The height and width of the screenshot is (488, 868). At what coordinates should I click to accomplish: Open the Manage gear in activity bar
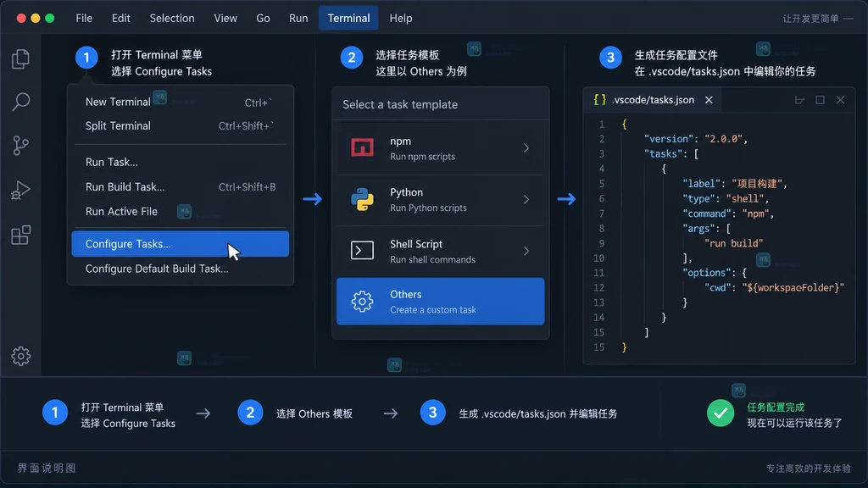(20, 356)
